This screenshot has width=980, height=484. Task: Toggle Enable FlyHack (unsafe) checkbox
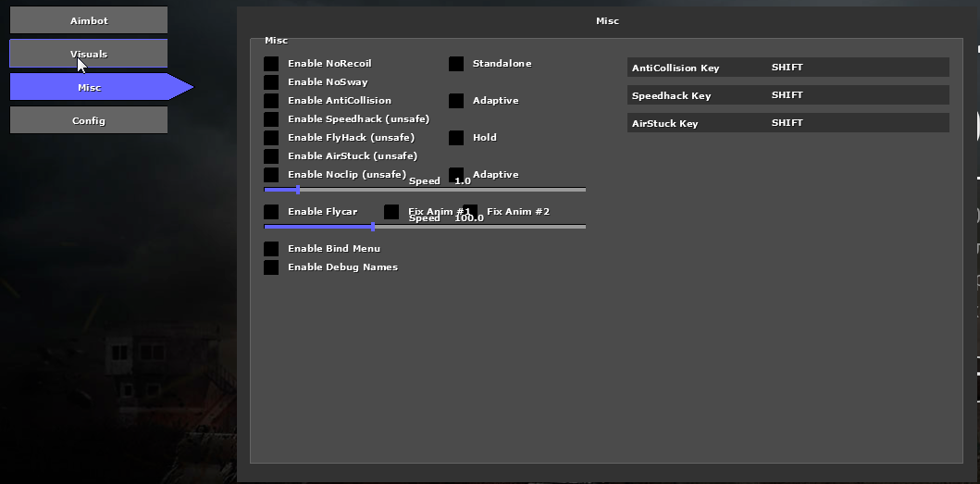pos(271,138)
